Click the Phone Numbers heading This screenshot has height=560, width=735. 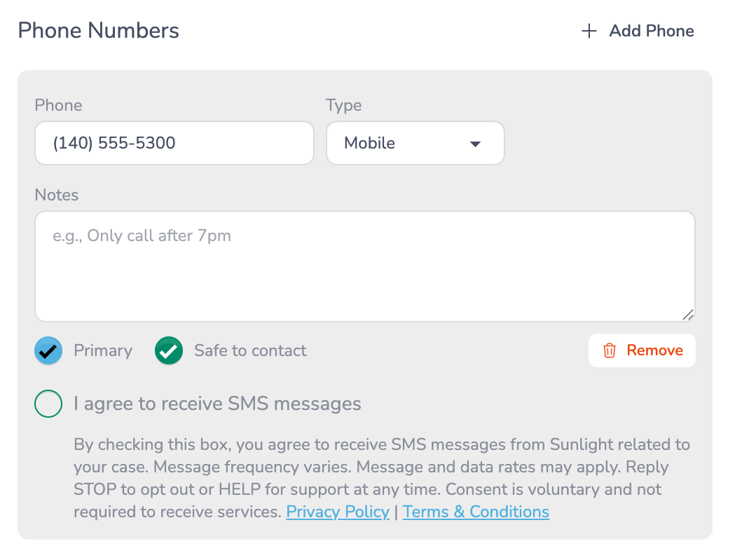pos(97,31)
